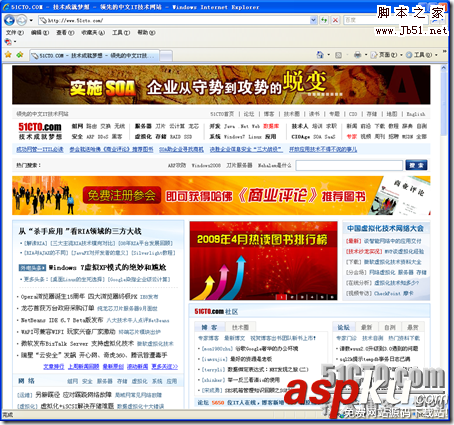
Task: Click the vertical scrollbar thumb of the page
Action: [443, 105]
